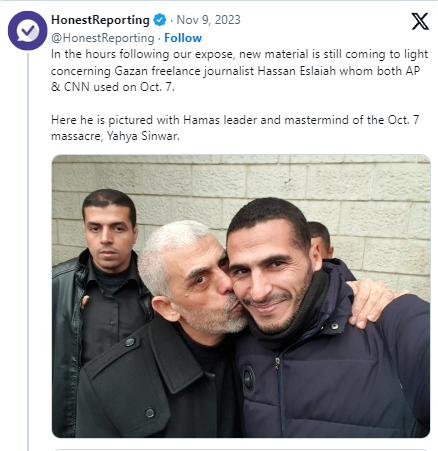
Task: Open the X logo link
Action: click(420, 21)
